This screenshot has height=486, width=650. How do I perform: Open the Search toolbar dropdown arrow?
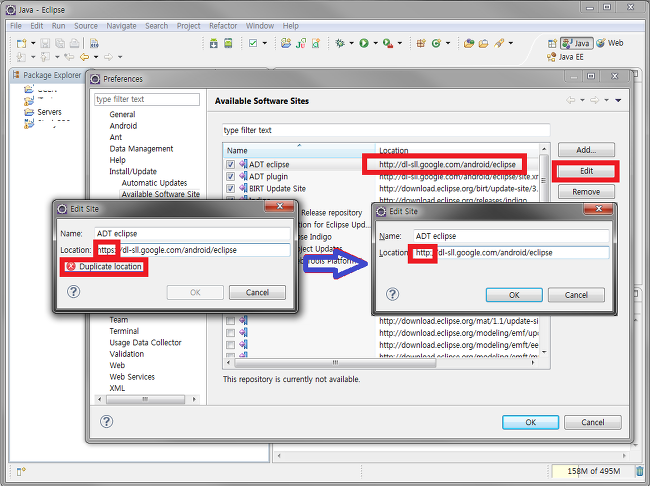[511, 43]
